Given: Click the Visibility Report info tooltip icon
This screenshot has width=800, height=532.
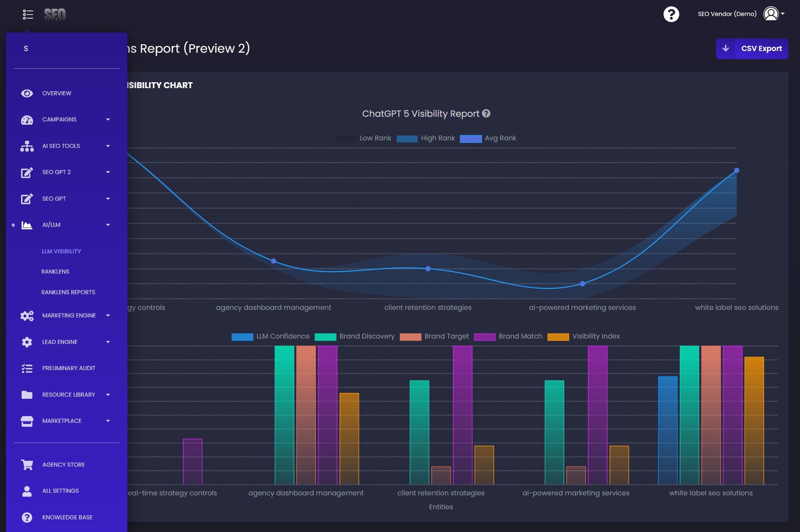Looking at the screenshot, I should [486, 113].
